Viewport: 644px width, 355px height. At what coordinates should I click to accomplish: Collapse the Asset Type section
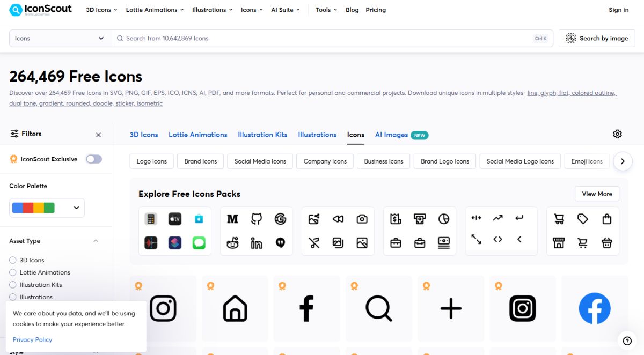click(x=96, y=241)
